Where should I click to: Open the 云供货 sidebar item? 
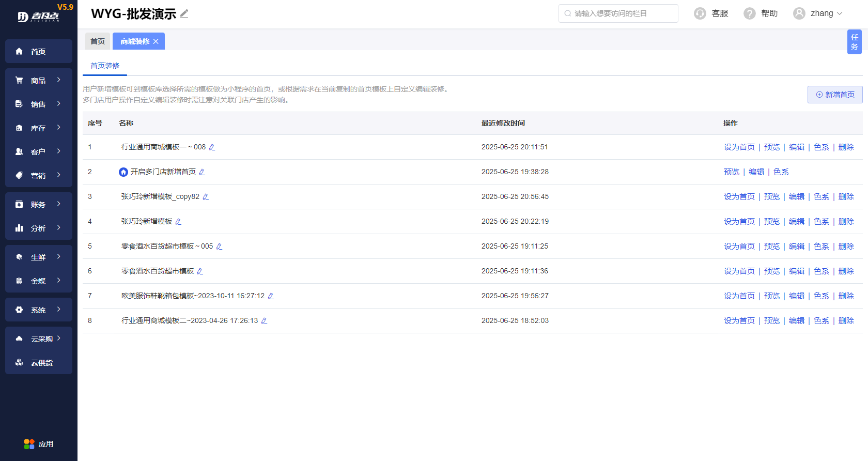tap(39, 362)
